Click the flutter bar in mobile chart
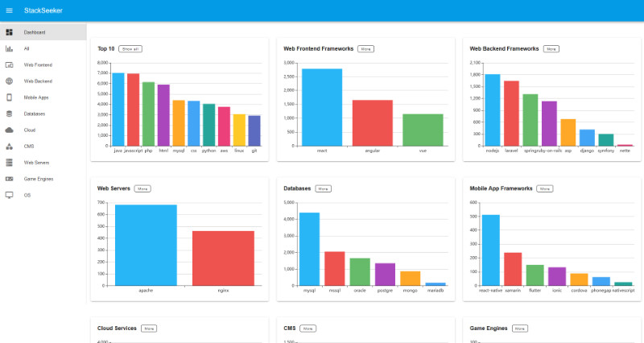The image size is (644, 343). [535, 275]
